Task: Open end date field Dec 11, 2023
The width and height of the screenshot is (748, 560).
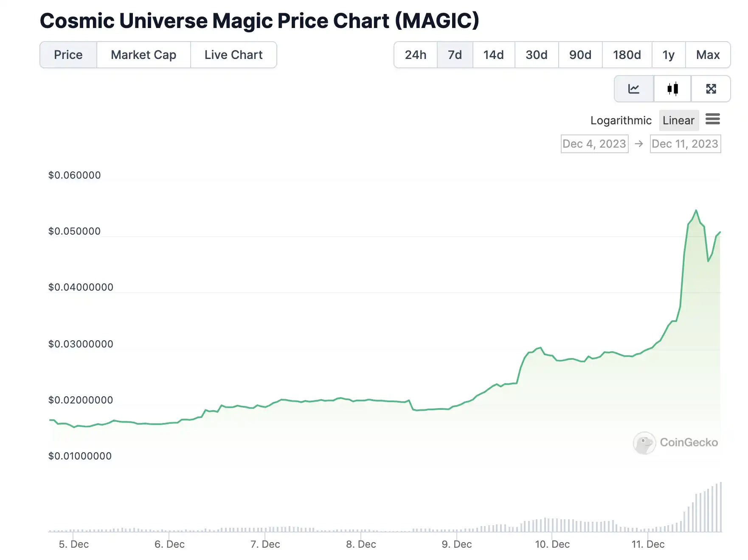Action: 685,144
